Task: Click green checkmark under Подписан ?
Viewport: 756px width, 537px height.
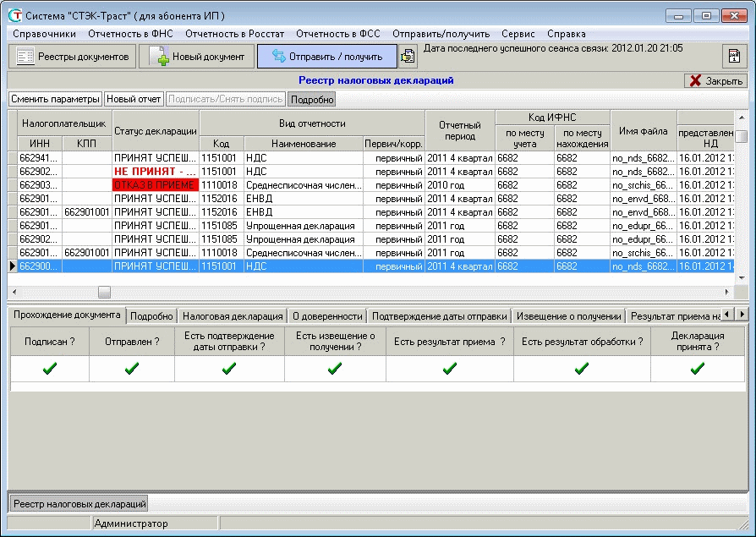Action: [x=50, y=369]
